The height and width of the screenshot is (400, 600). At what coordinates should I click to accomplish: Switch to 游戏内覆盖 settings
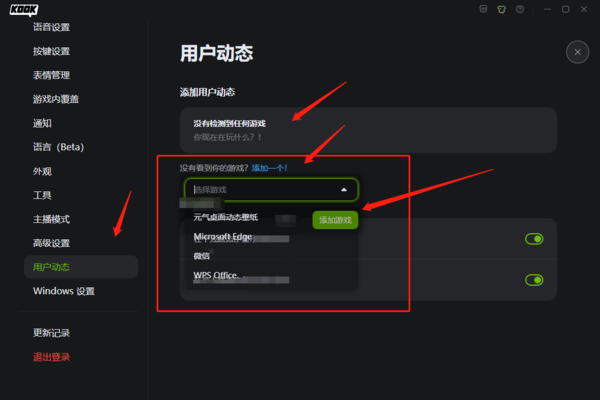56,100
